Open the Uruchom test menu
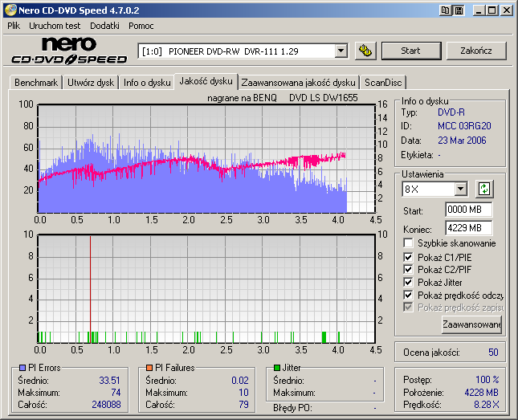 tap(55, 26)
